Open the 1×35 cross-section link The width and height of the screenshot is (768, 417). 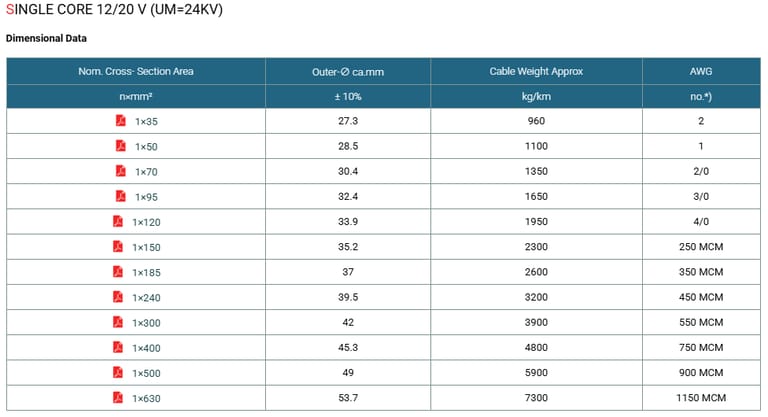[x=146, y=121]
